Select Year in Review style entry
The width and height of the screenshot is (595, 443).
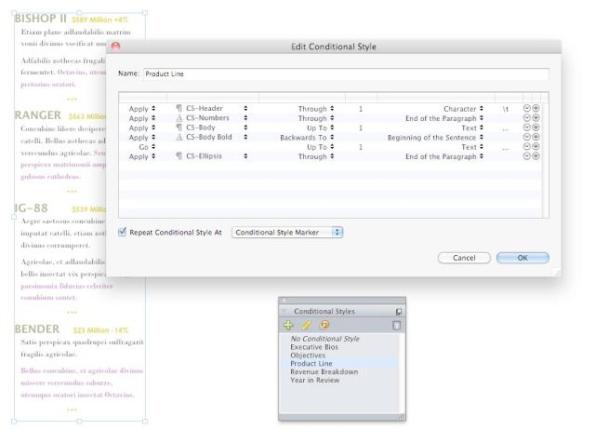pos(315,380)
